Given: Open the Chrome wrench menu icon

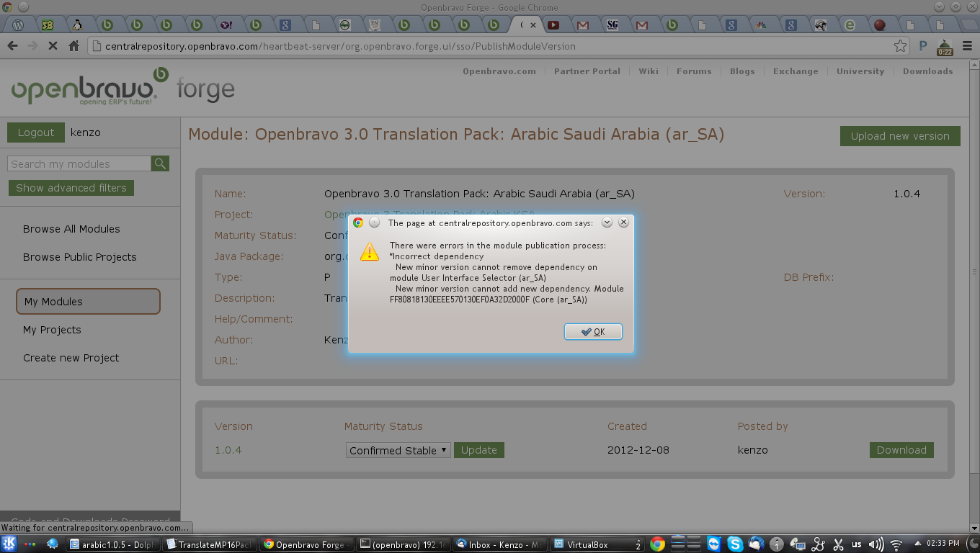Looking at the screenshot, I should tap(967, 46).
